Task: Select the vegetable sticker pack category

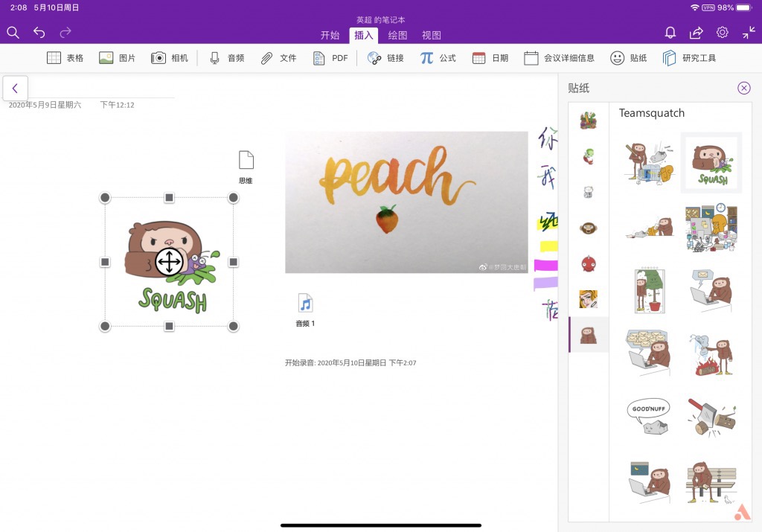Action: pyautogui.click(x=589, y=120)
